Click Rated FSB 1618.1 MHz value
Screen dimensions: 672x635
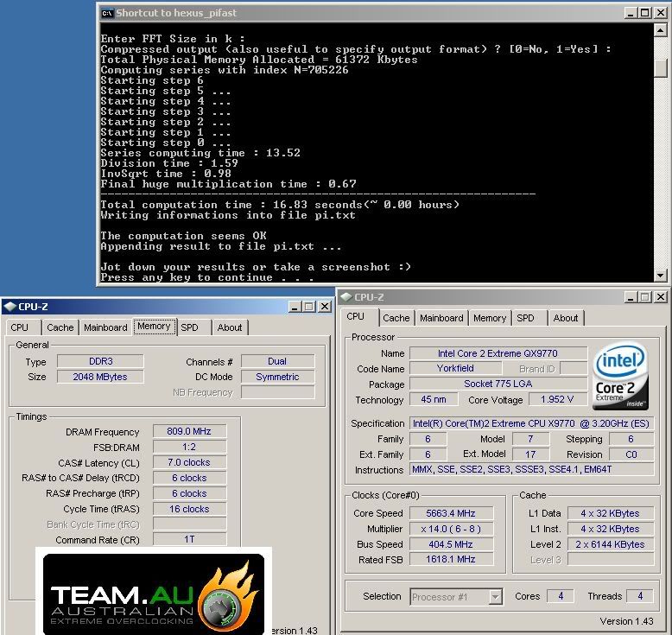451,559
